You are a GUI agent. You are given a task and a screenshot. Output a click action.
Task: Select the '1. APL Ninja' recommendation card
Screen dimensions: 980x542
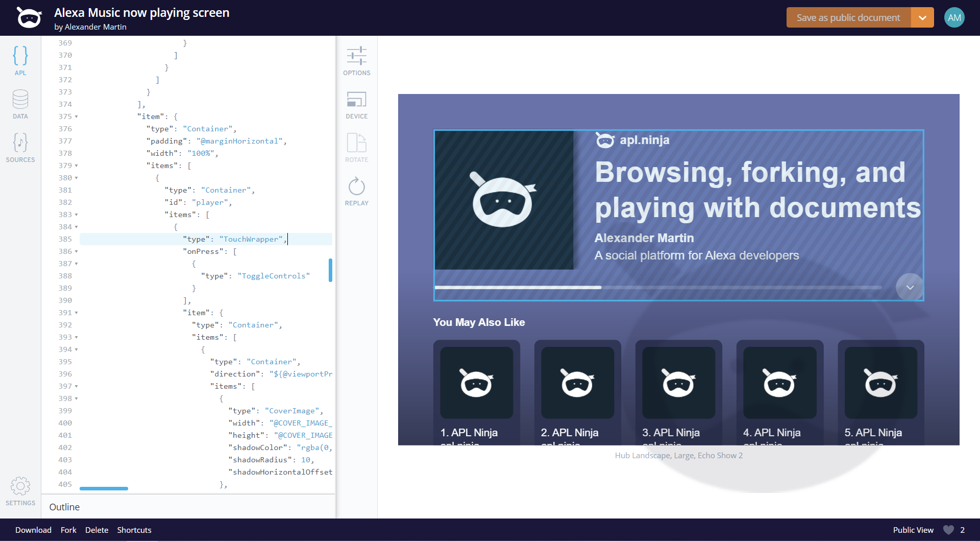477,392
